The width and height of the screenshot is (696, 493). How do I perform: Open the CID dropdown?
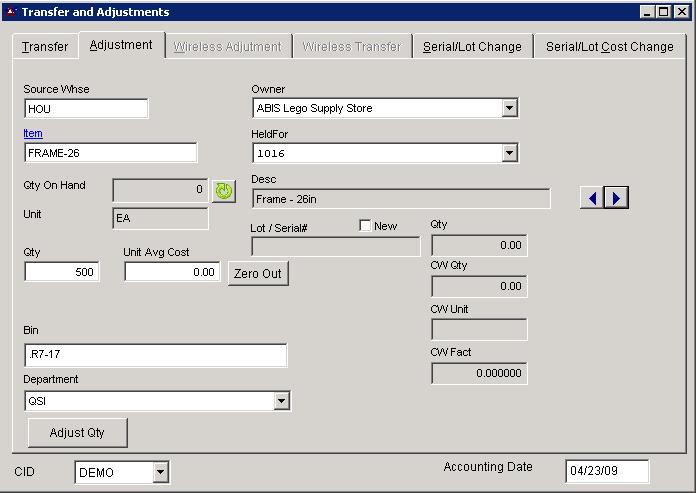pos(160,472)
